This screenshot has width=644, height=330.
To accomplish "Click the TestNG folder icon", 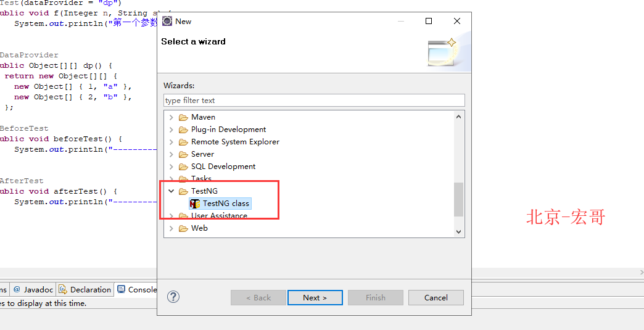I will click(x=183, y=191).
